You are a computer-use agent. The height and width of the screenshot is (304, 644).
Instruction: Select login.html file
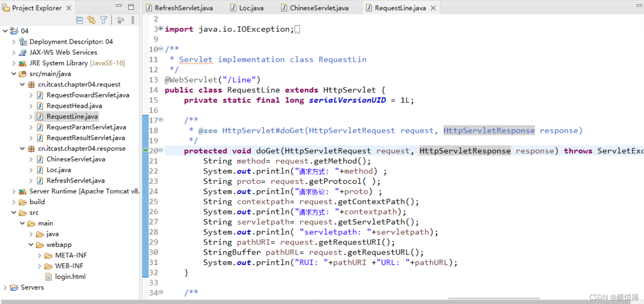[70, 276]
